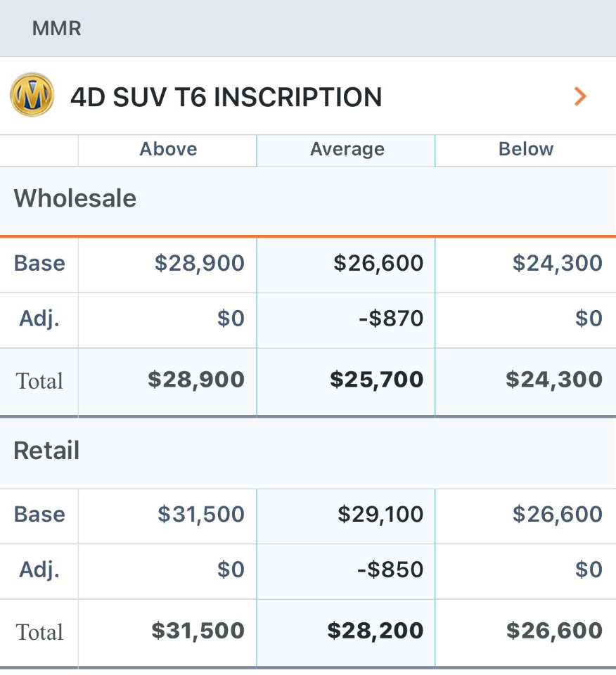Screen dimensions: 616x675
Task: Click the Wholesale section header
Action: click(x=75, y=198)
